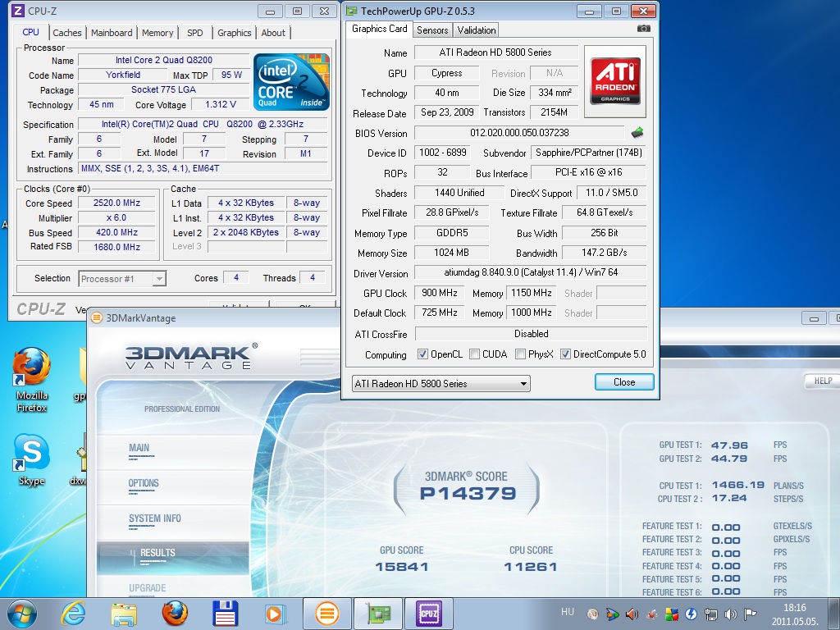Click the CPU score value 11261
This screenshot has height=630, width=840.
[531, 566]
